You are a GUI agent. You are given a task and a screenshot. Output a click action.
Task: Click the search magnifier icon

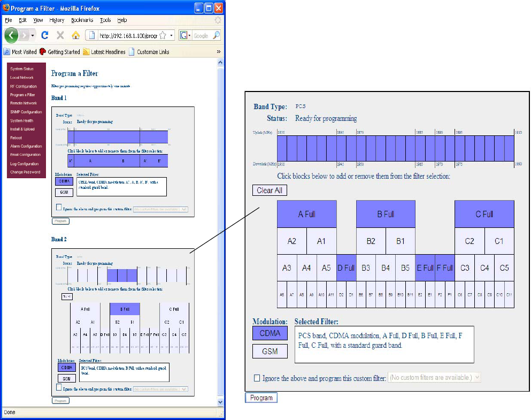[216, 35]
